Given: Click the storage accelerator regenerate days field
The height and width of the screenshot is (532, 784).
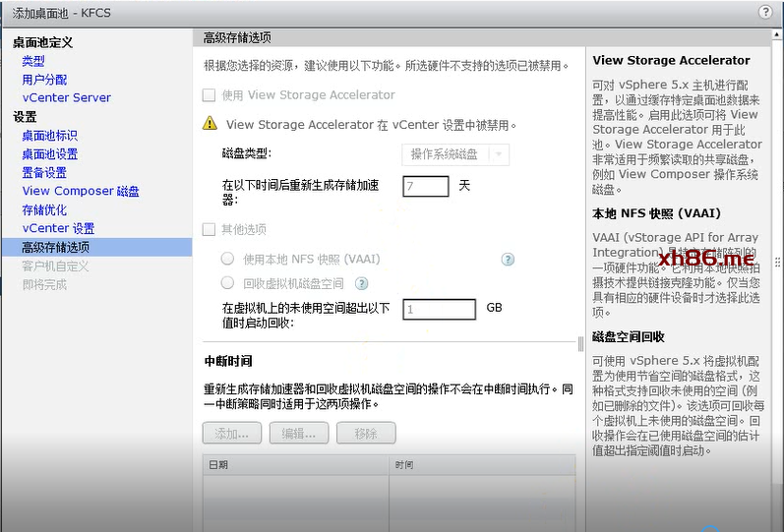Looking at the screenshot, I should (x=425, y=186).
